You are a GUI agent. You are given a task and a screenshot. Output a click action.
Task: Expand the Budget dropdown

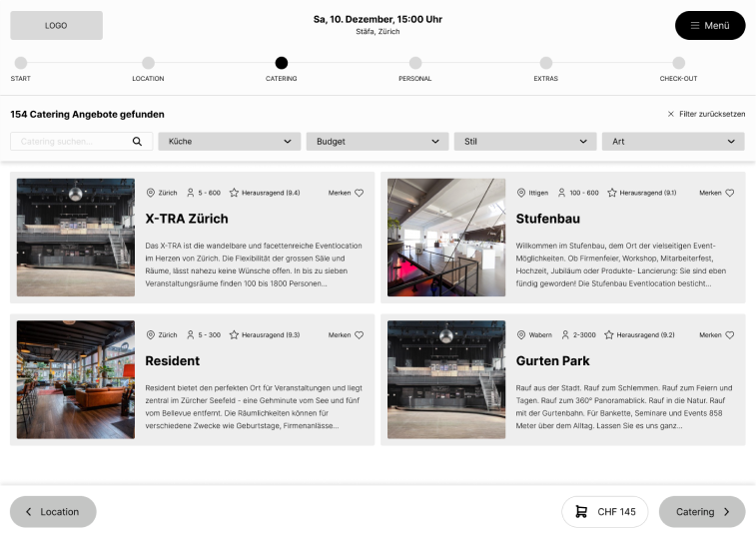pos(378,142)
